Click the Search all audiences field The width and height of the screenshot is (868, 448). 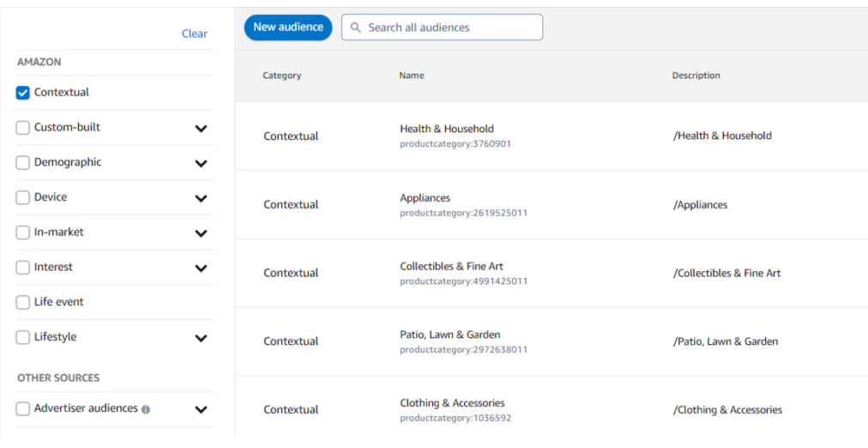click(450, 27)
